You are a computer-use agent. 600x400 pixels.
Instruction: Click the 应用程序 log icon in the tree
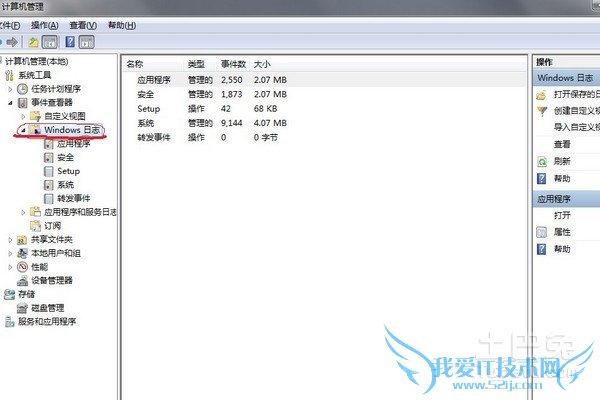(x=49, y=144)
